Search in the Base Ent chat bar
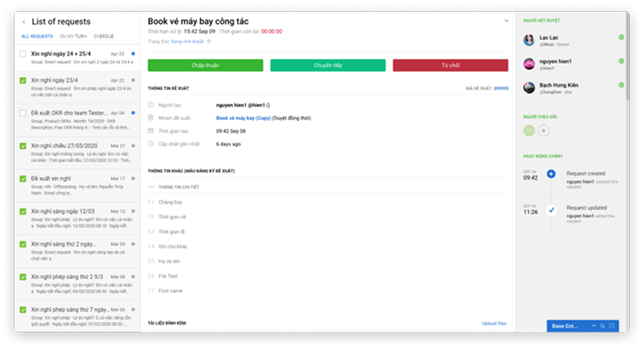The width and height of the screenshot is (644, 349). [602, 325]
